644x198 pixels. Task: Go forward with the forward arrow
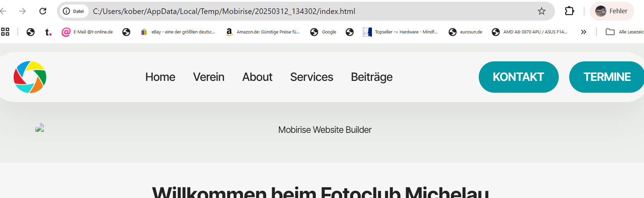point(23,11)
